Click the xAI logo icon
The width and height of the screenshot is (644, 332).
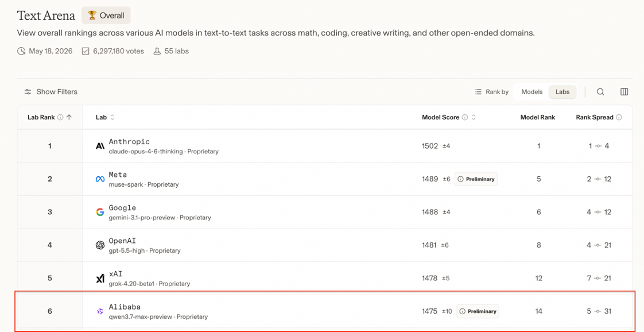[100, 279]
